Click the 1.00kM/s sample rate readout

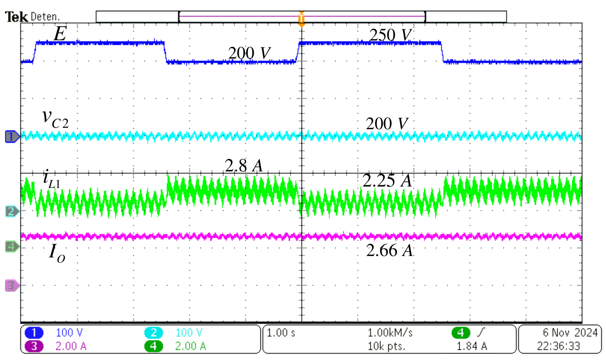pyautogui.click(x=390, y=333)
